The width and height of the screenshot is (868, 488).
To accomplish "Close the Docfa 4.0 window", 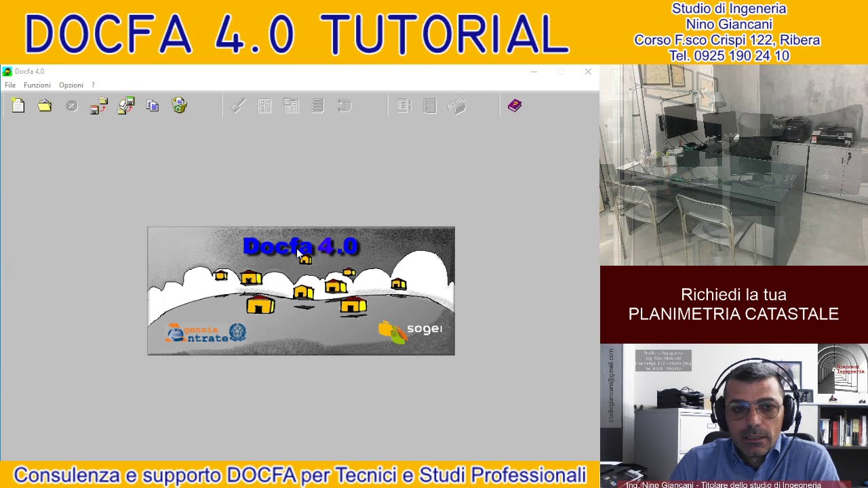I will (x=588, y=71).
